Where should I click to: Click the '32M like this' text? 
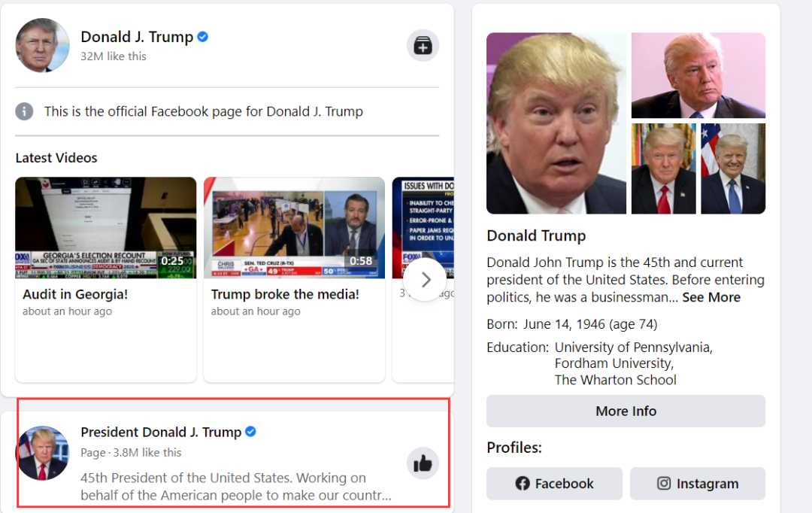[x=114, y=56]
